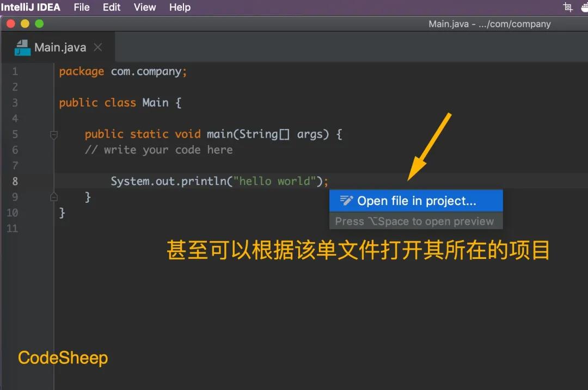This screenshot has height=390, width=588.
Task: Open the File menu
Action: pyautogui.click(x=81, y=7)
